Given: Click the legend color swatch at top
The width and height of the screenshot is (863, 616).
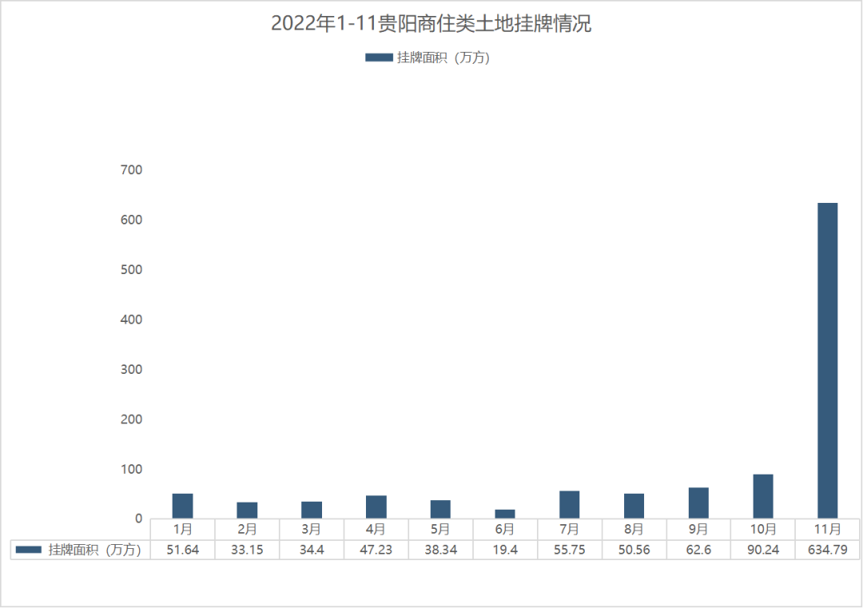Looking at the screenshot, I should (x=379, y=58).
